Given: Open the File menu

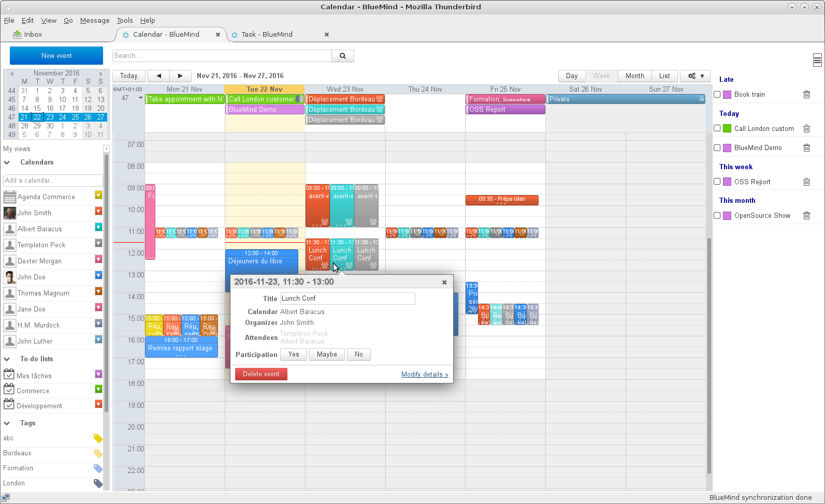Looking at the screenshot, I should pos(9,21).
